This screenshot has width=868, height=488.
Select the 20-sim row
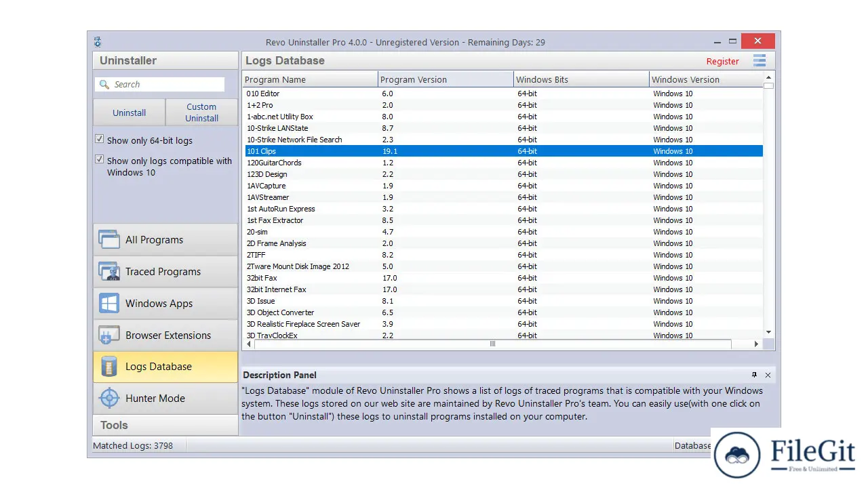coord(503,232)
